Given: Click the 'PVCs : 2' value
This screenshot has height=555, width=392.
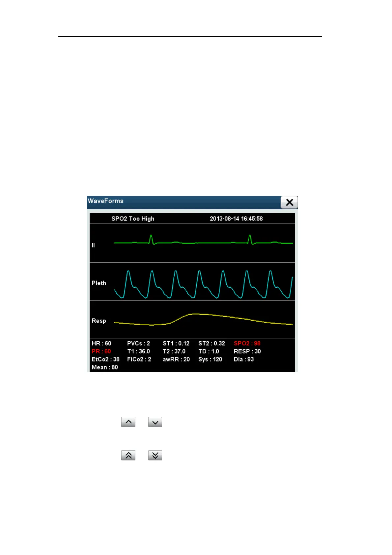Looking at the screenshot, I should click(138, 343).
